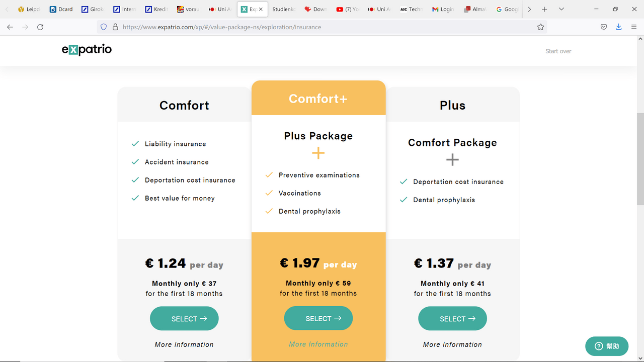The image size is (644, 362).
Task: Expand the list all tabs dropdown
Action: click(x=561, y=9)
